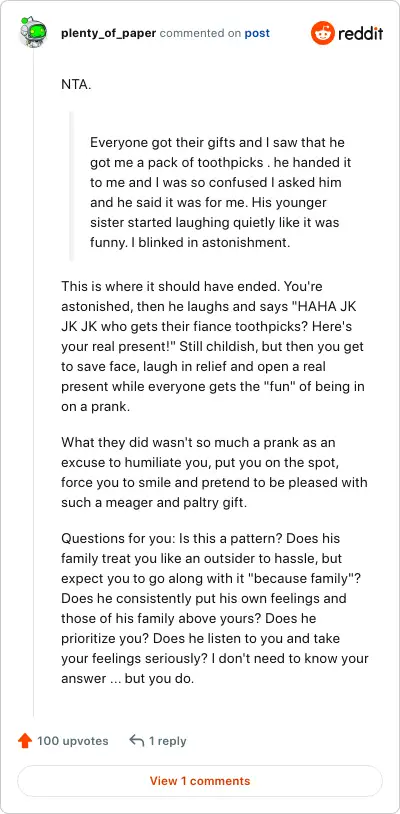Click the reddit wordmark text
Image resolution: width=400 pixels, height=814 pixels.
361,34
